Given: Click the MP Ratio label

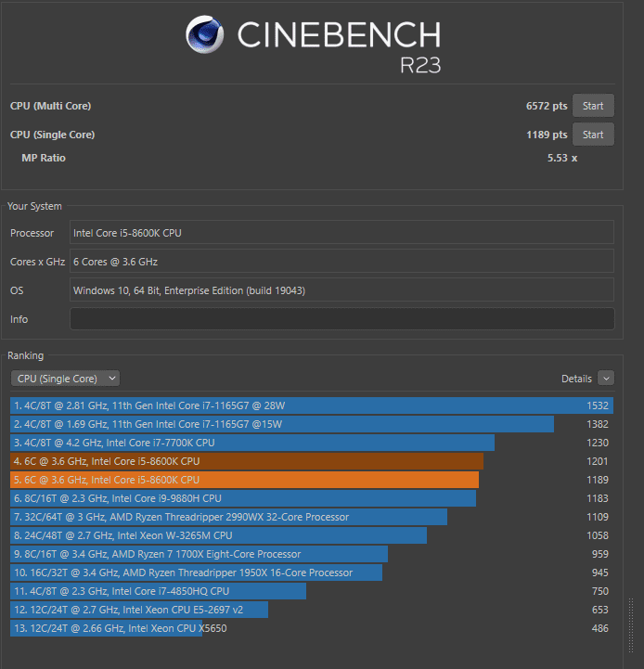Looking at the screenshot, I should tap(44, 158).
